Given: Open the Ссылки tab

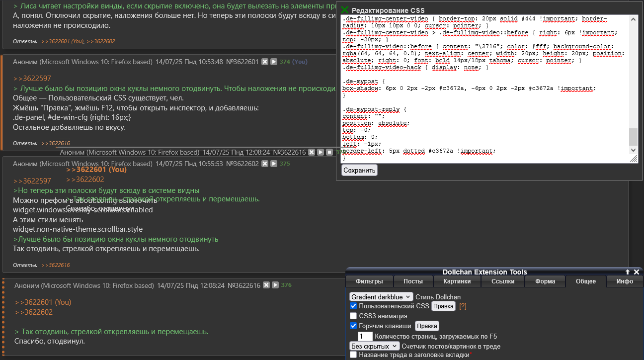Looking at the screenshot, I should (503, 281).
